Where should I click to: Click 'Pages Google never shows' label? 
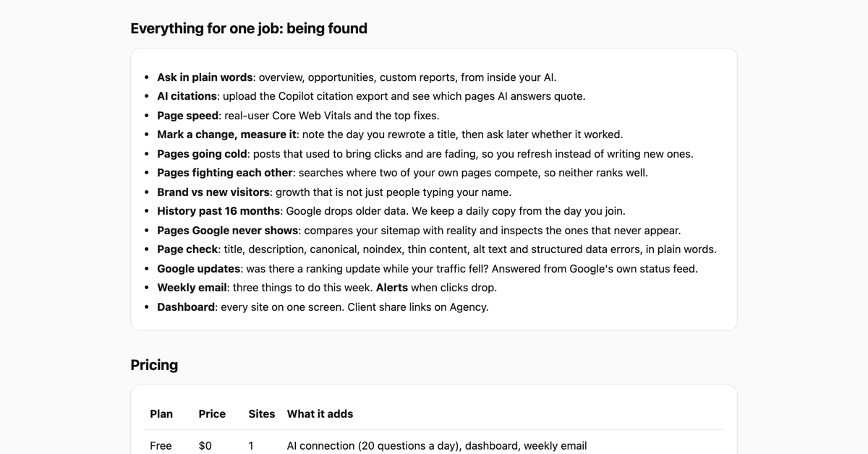click(227, 231)
